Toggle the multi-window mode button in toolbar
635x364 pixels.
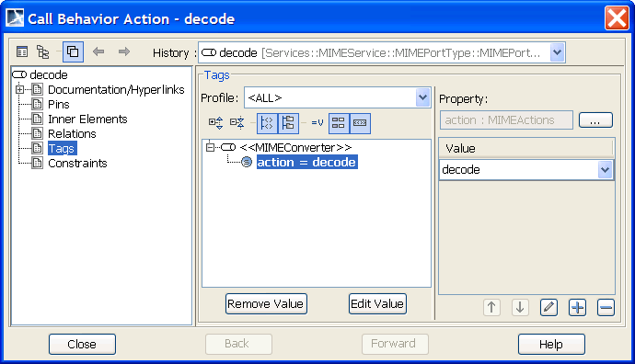pos(73,51)
